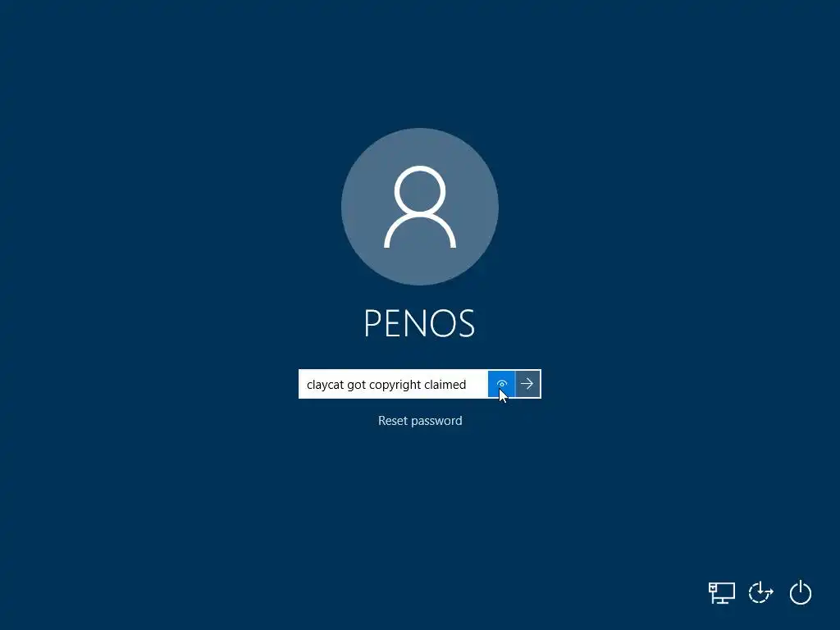Click "Reset password" under the password field
Image resolution: width=840 pixels, height=630 pixels.
coord(420,421)
